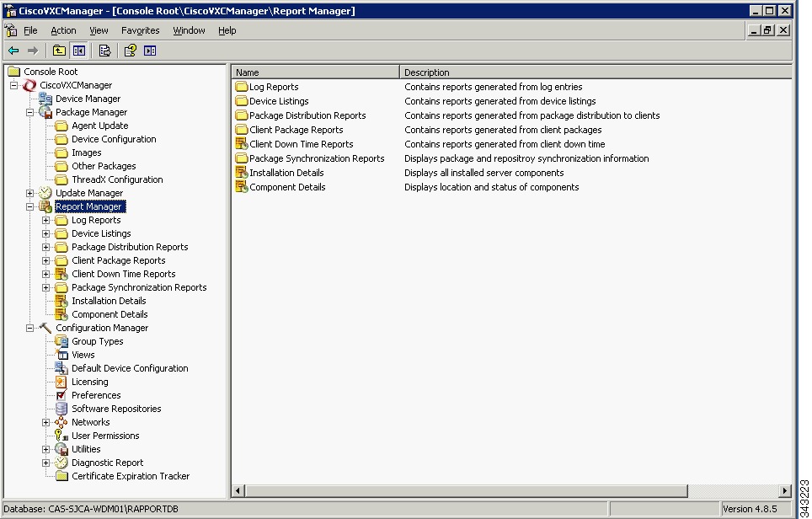Select the ThreadX Configuration folder
This screenshot has width=812, height=519.
(x=117, y=179)
